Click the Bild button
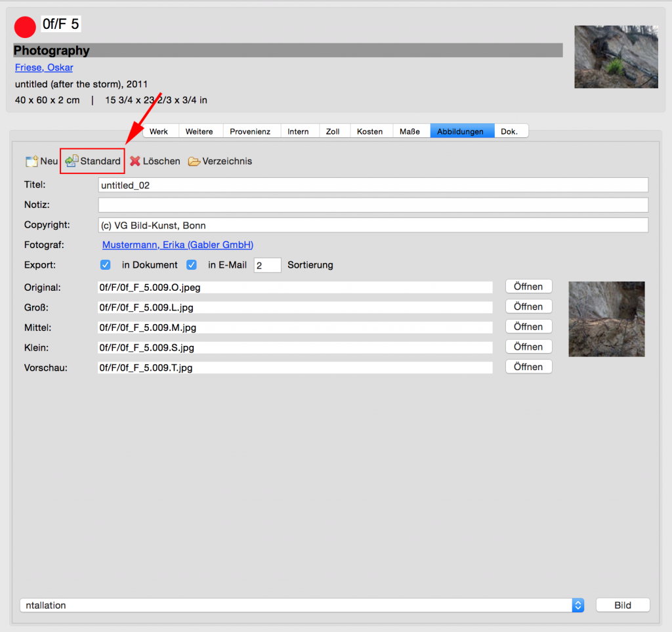The height and width of the screenshot is (632, 672). pyautogui.click(x=623, y=605)
